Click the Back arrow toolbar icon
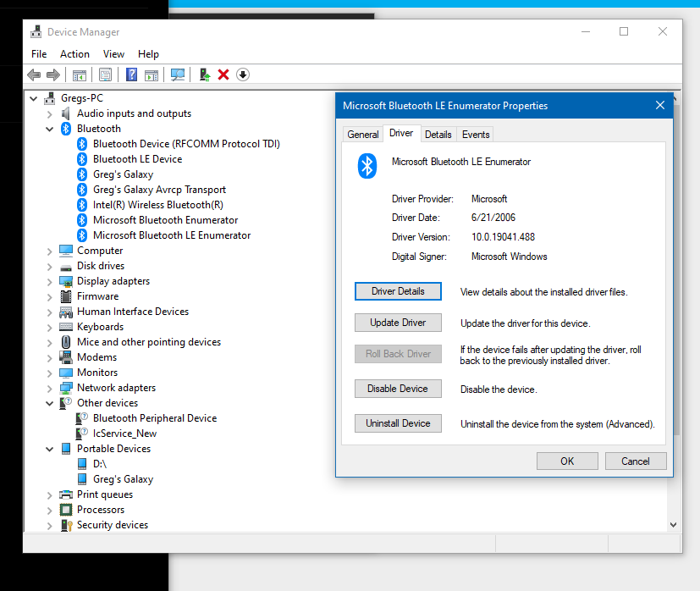This screenshot has height=591, width=700. [x=34, y=75]
